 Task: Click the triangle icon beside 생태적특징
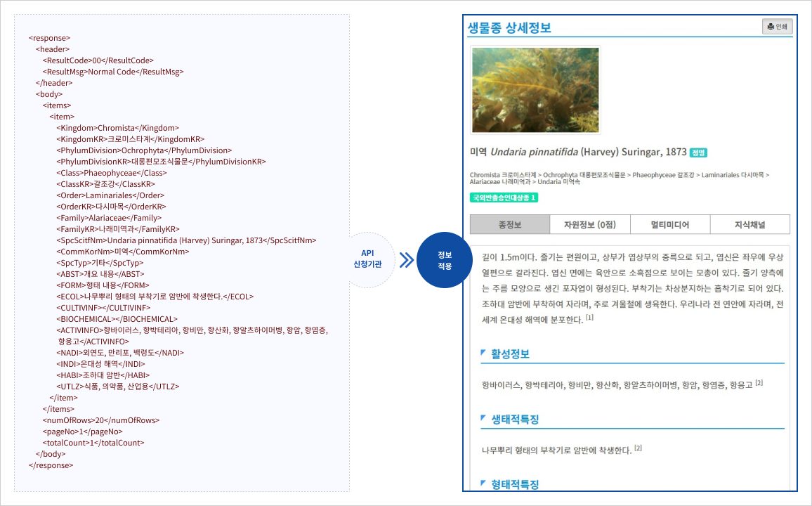(x=483, y=418)
